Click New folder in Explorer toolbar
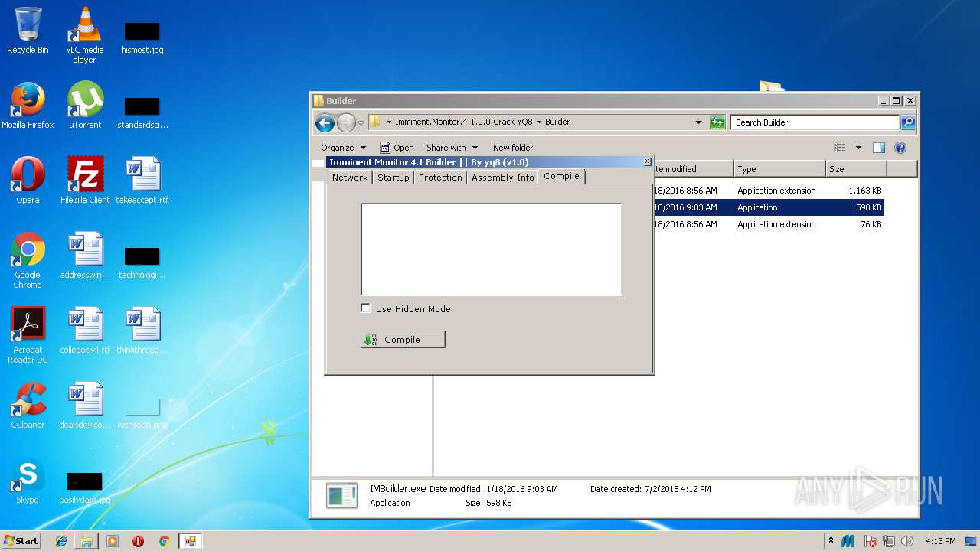Screen dimensions: 980x551 513,148
